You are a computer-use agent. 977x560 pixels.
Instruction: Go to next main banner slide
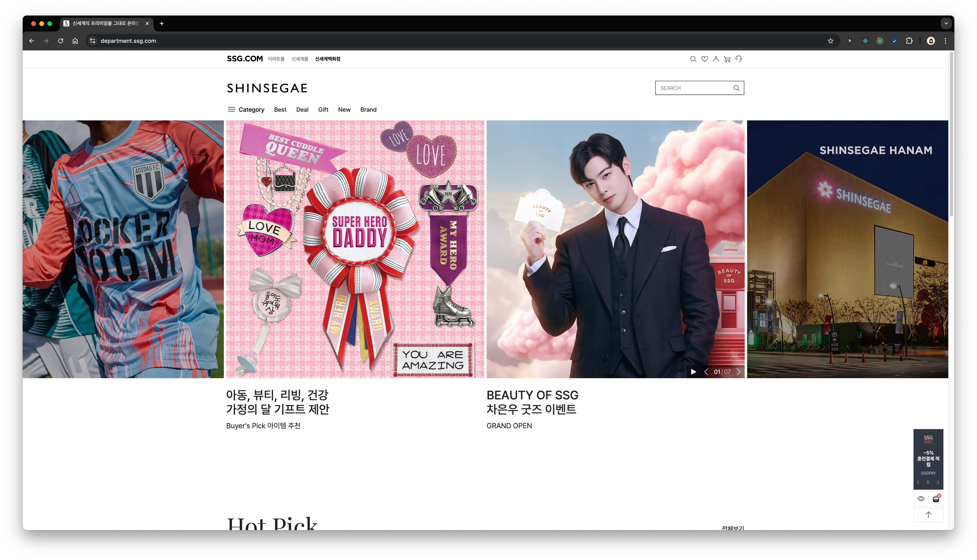pyautogui.click(x=738, y=372)
